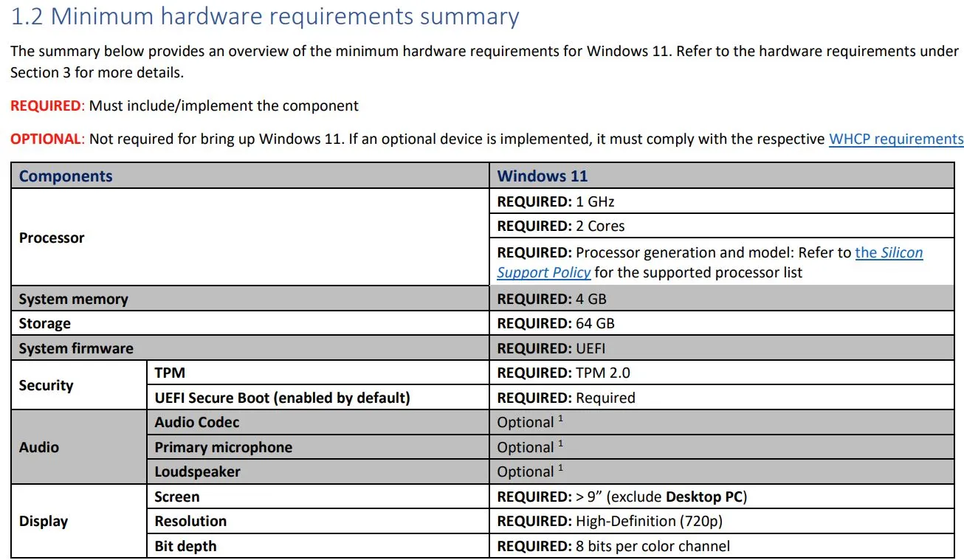Viewport: 964px width, 560px height.
Task: Click the 'REQUIRED: 4 GB' cell
Action: click(721, 299)
